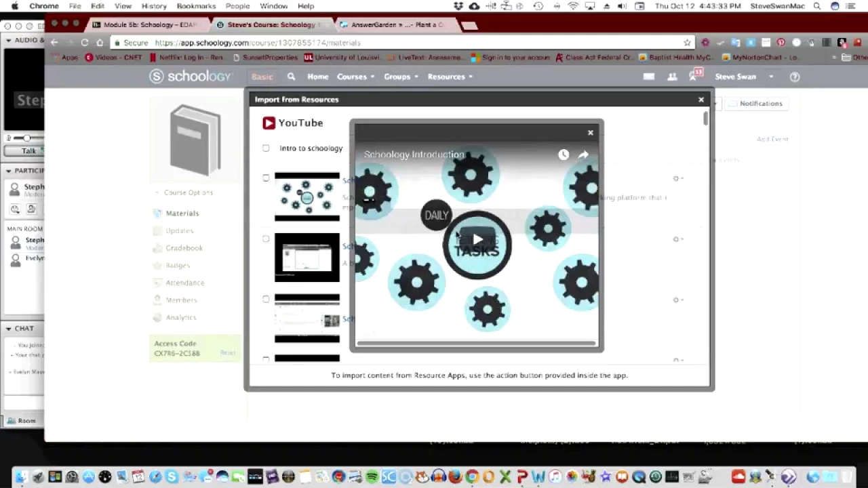
Task: Click the Chrome home button
Action: pyautogui.click(x=99, y=42)
